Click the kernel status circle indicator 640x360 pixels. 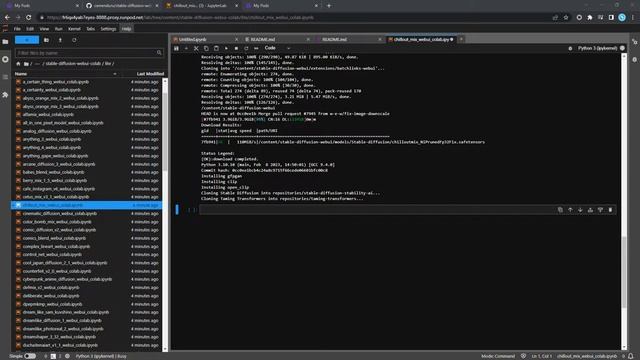(622, 48)
